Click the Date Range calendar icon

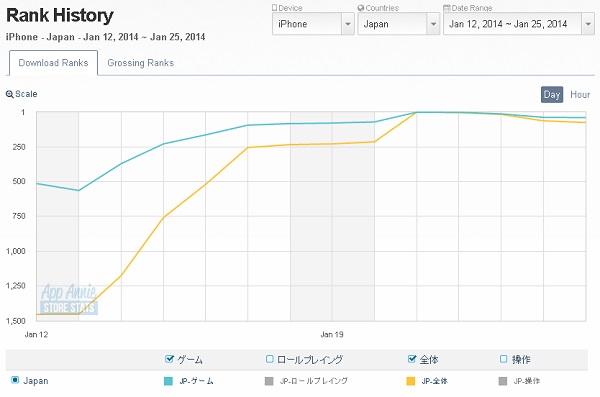(447, 8)
